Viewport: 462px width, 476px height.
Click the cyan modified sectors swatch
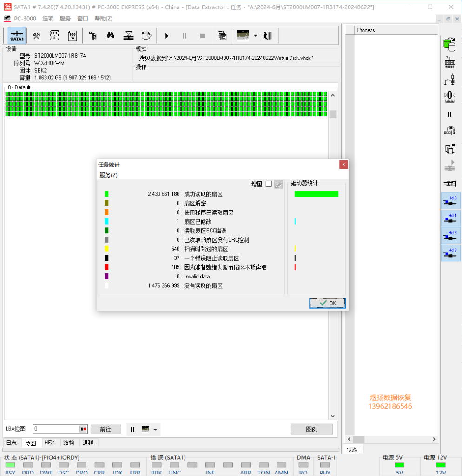click(106, 221)
